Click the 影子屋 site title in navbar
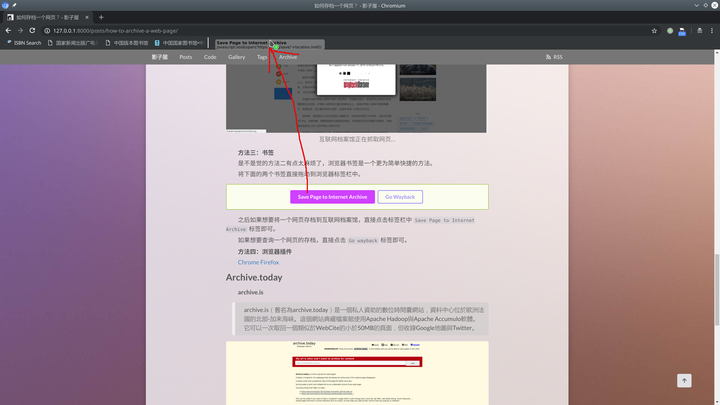 [160, 57]
